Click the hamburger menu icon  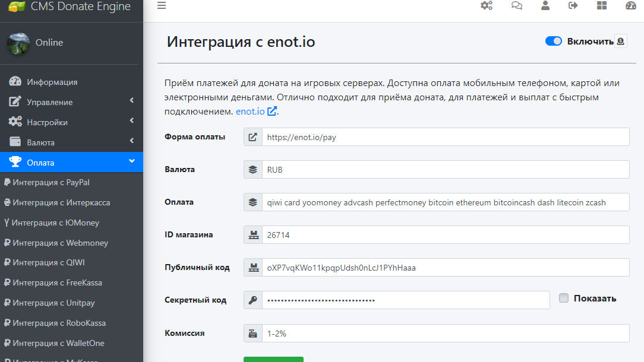[x=162, y=6]
